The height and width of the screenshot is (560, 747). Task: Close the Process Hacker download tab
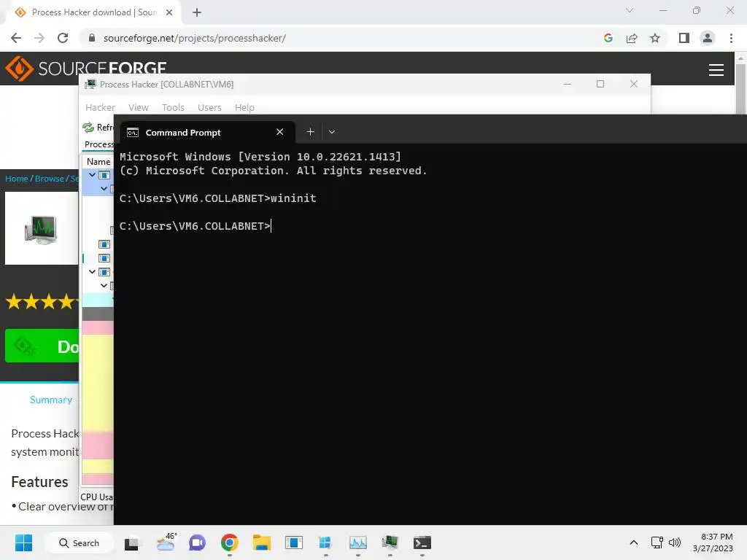tap(169, 12)
